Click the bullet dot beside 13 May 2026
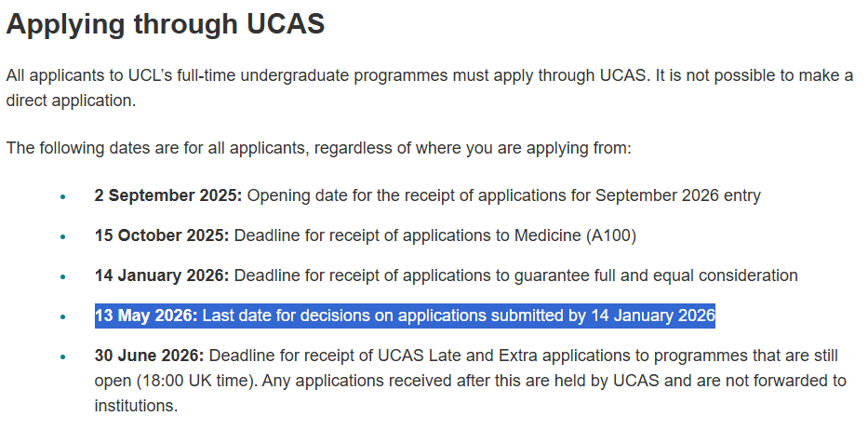Image resolution: width=868 pixels, height=430 pixels. click(62, 316)
